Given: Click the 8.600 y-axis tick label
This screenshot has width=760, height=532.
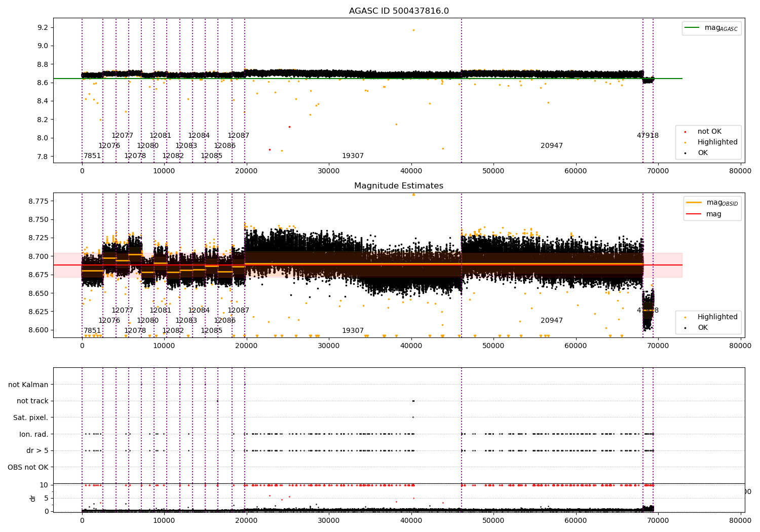Looking at the screenshot, I should pos(39,330).
